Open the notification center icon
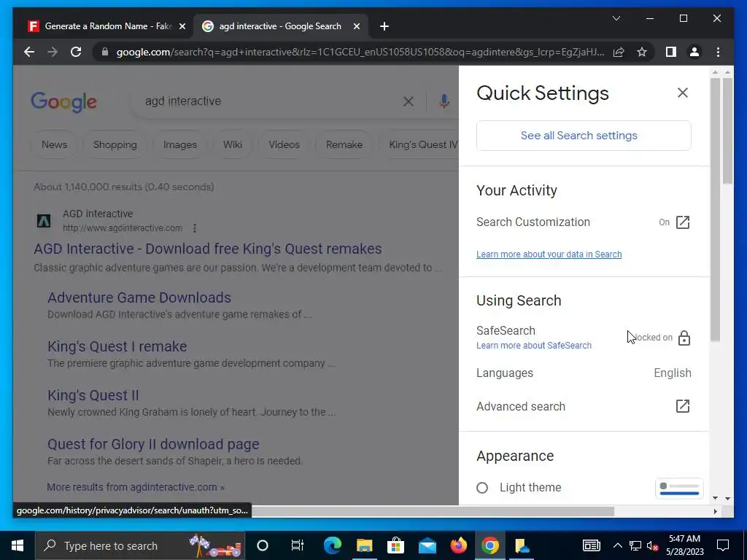 tap(723, 545)
